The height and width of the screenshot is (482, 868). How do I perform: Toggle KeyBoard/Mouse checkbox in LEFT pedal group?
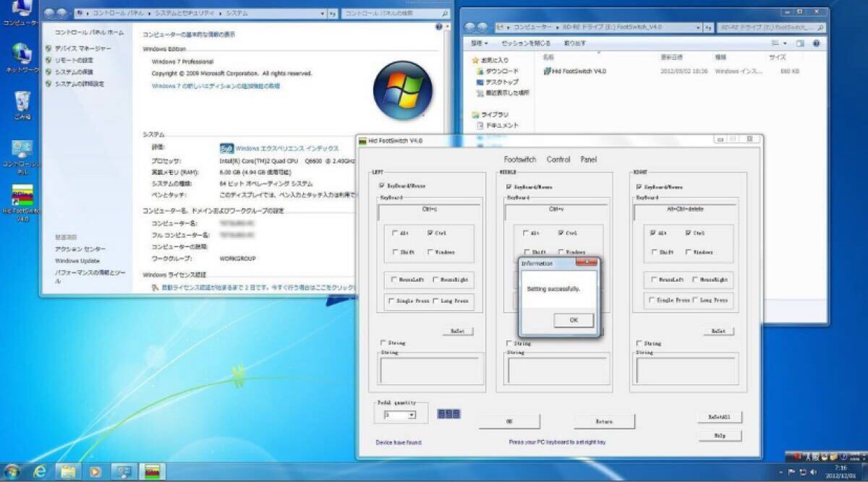[382, 186]
